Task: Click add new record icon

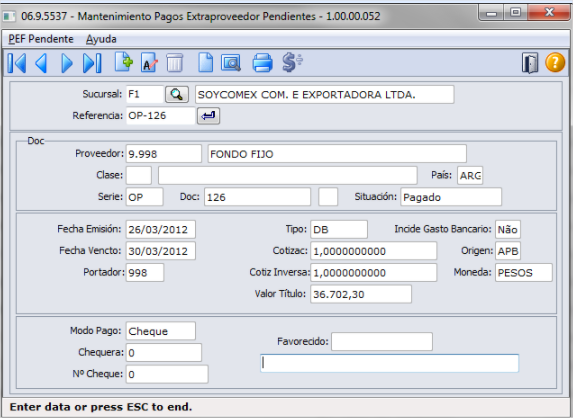Action: (x=124, y=62)
